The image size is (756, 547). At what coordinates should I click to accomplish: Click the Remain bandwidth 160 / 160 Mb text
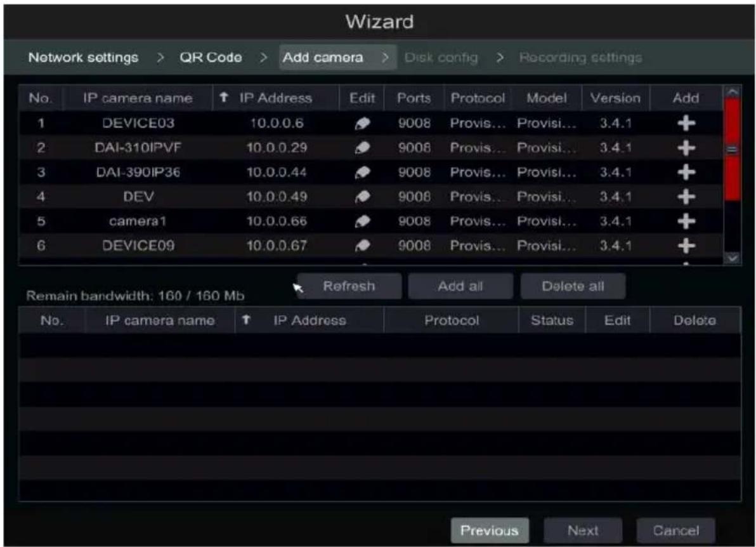[x=136, y=296]
